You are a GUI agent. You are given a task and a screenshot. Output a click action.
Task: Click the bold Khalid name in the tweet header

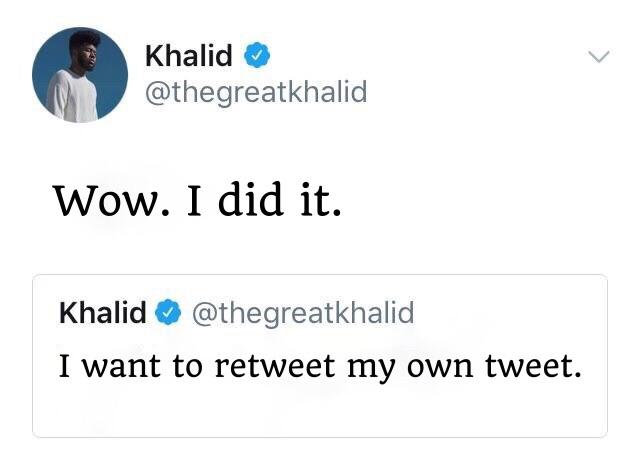[x=189, y=56]
